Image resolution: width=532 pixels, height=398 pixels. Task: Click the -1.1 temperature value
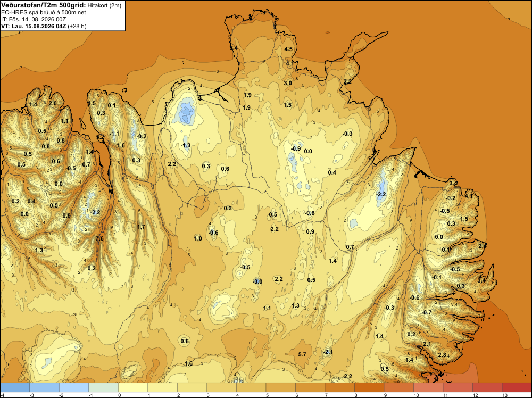click(114, 134)
